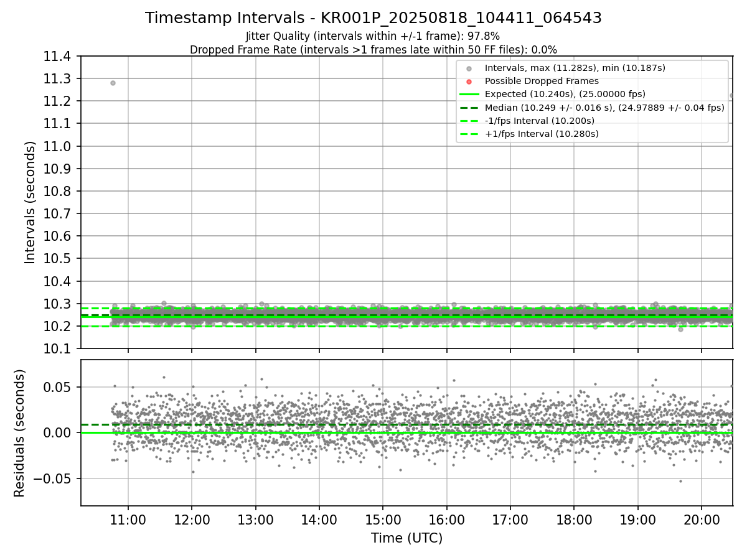Click the plot title 'Timestamp Intervals - KR001P_20250818_104411_064543'

(374, 18)
